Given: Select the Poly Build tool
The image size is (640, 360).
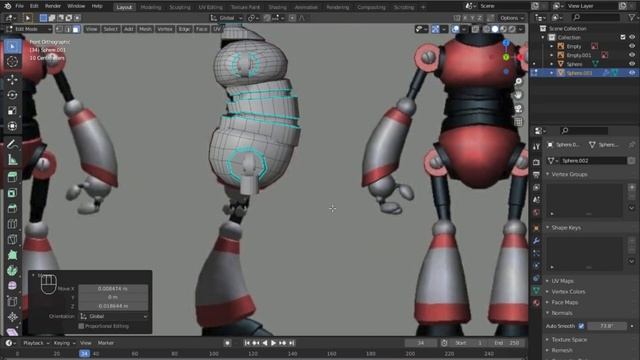Looking at the screenshot, I should (12, 255).
